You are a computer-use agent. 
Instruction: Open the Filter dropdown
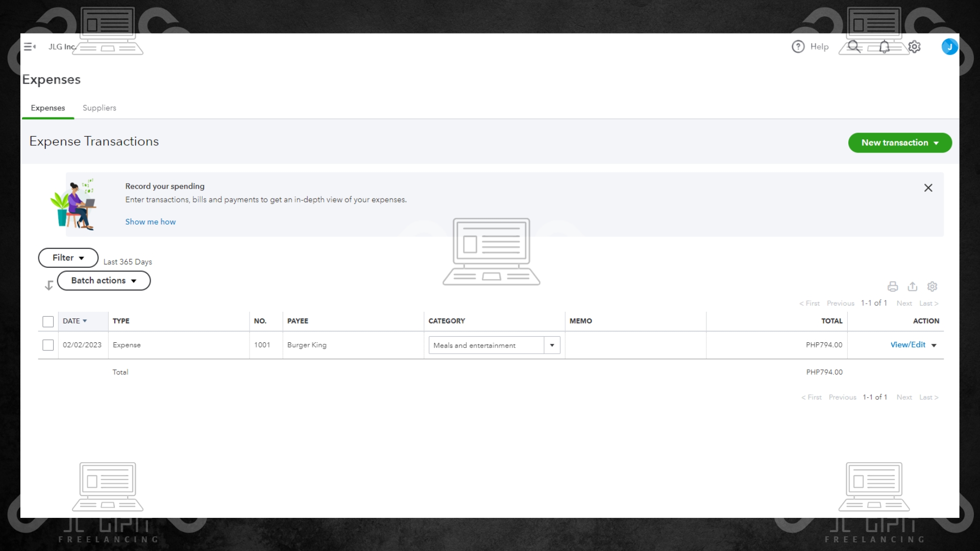coord(68,258)
